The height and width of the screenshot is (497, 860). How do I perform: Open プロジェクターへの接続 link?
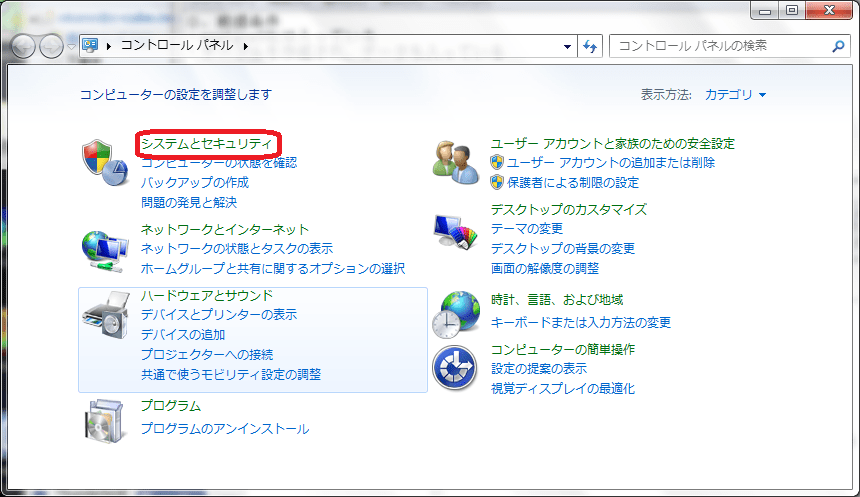coord(207,354)
